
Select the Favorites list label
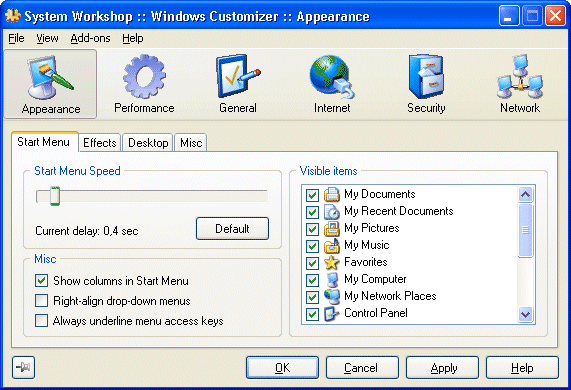tap(366, 263)
